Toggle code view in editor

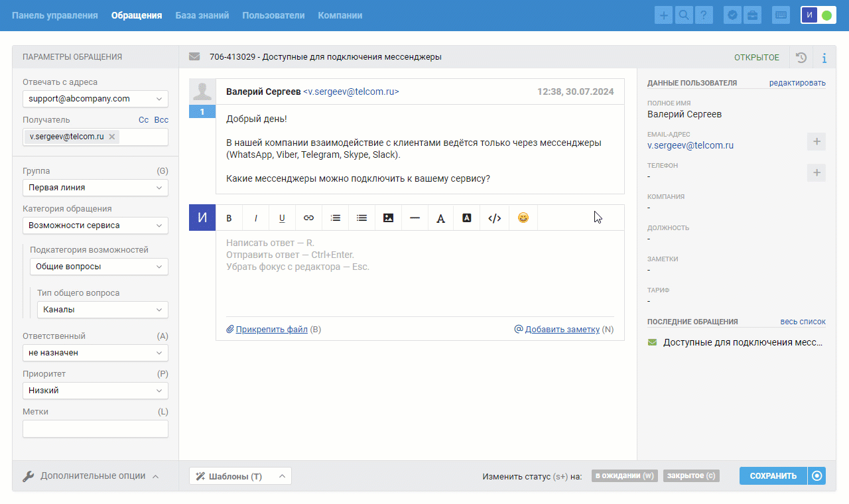(x=494, y=218)
